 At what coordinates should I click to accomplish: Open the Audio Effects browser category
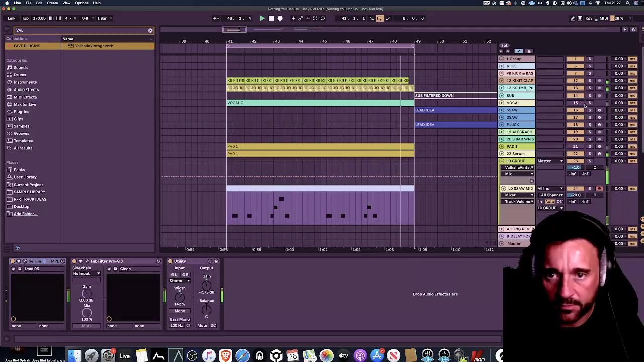click(26, 89)
